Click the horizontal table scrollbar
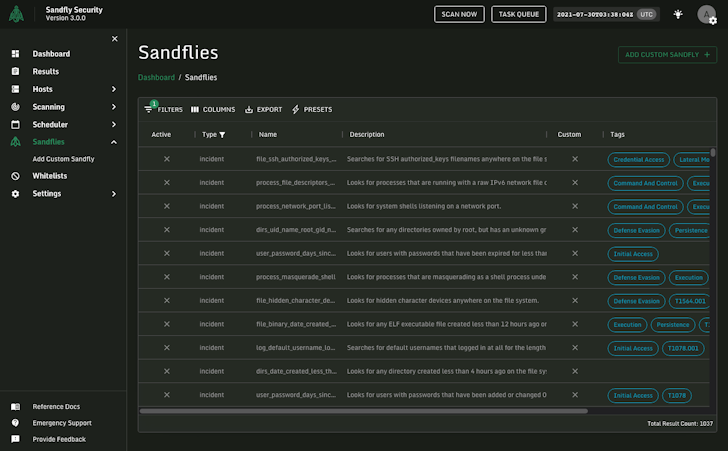The image size is (728, 451). (x=364, y=411)
